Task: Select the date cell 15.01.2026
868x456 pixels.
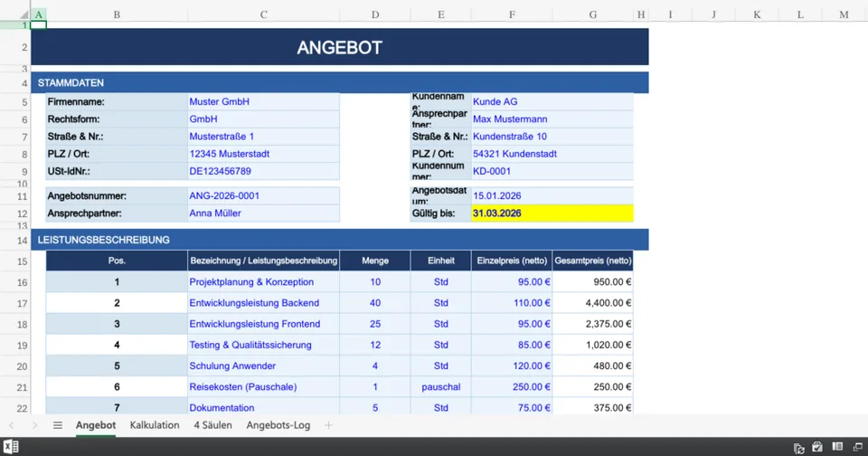Action: click(552, 195)
